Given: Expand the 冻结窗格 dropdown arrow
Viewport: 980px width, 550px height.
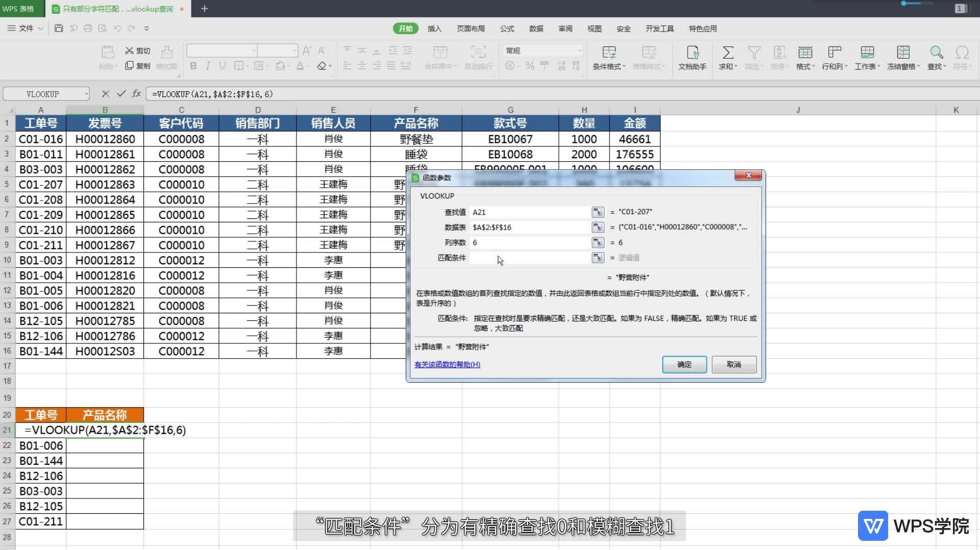Looking at the screenshot, I should click(x=918, y=67).
